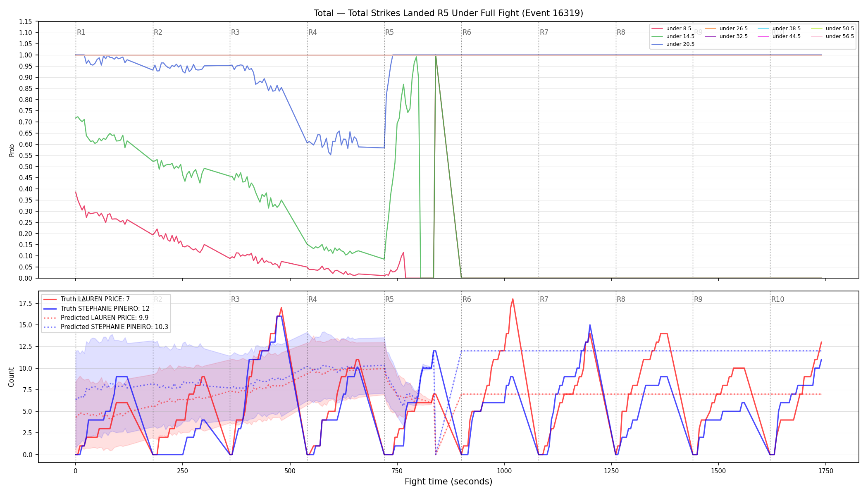Click the R5 round marker in the bottom plot
Image resolution: width=868 pixels, height=496 pixels.
coord(389,299)
